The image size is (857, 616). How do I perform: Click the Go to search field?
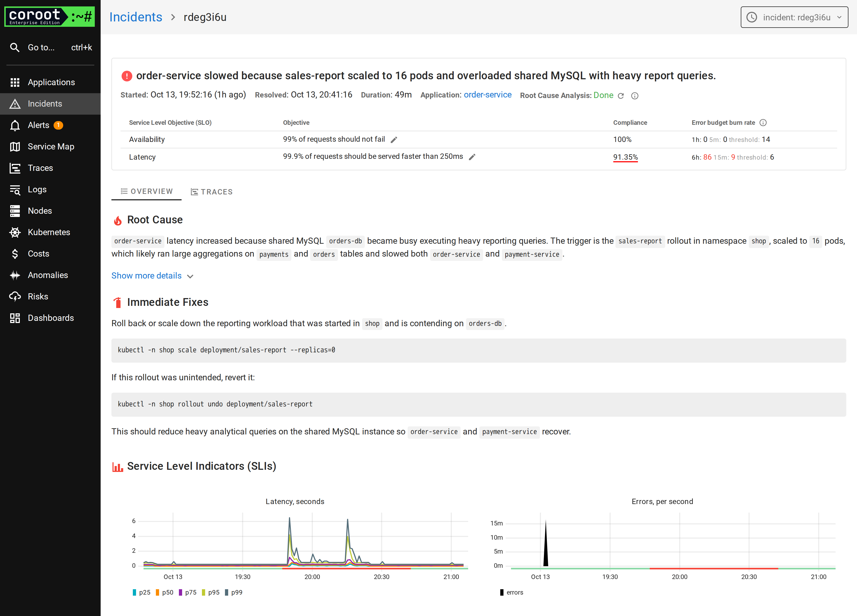tap(50, 47)
